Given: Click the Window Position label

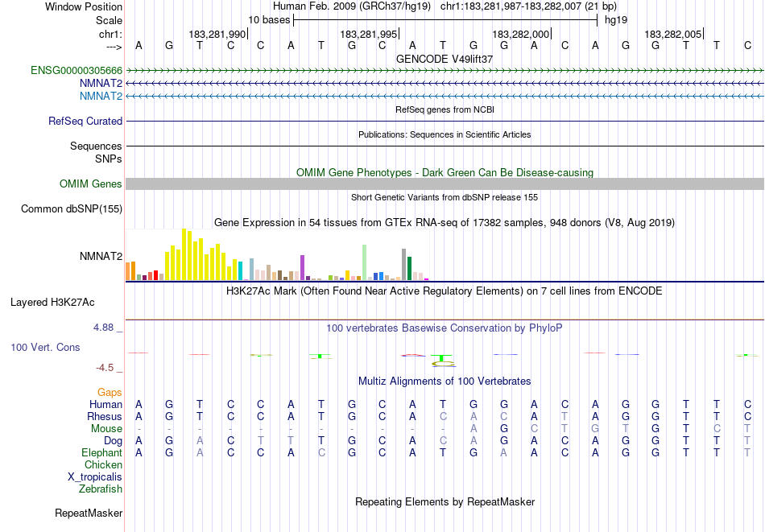Looking at the screenshot, I should click(x=84, y=6).
